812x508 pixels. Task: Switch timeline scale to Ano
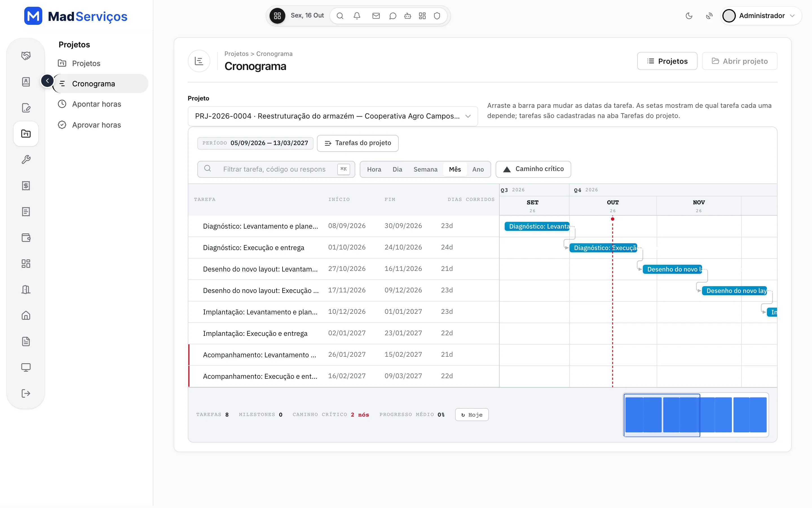point(478,169)
